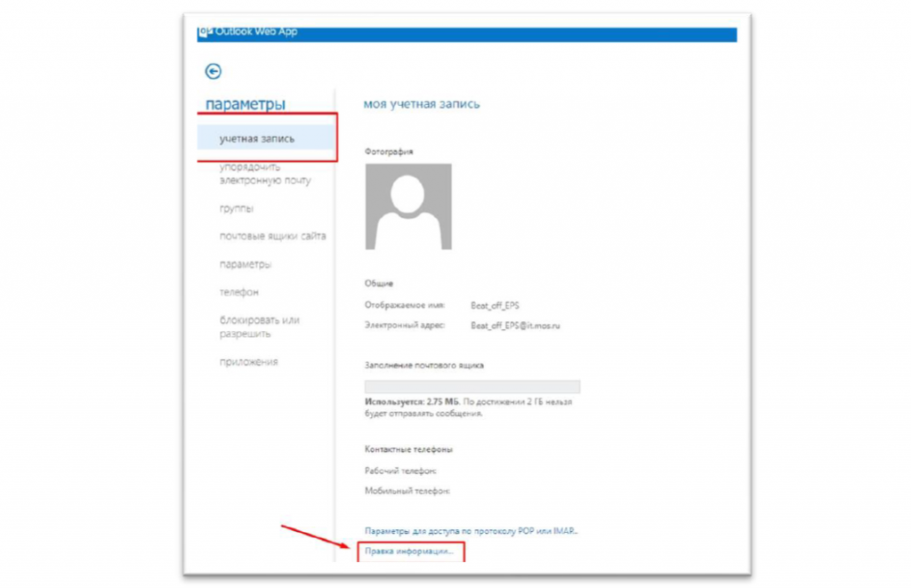Click the email address Beat_off_EPS@it.mos.ru
This screenshot has width=911, height=588.
point(515,326)
